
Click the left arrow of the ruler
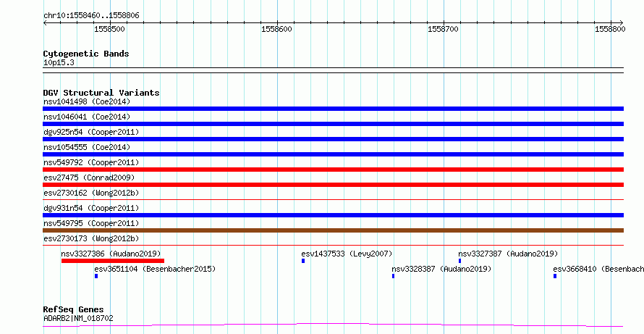pos(45,23)
